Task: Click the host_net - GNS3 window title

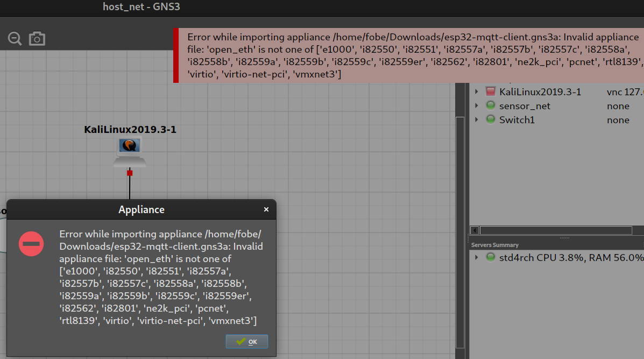Action: click(141, 6)
